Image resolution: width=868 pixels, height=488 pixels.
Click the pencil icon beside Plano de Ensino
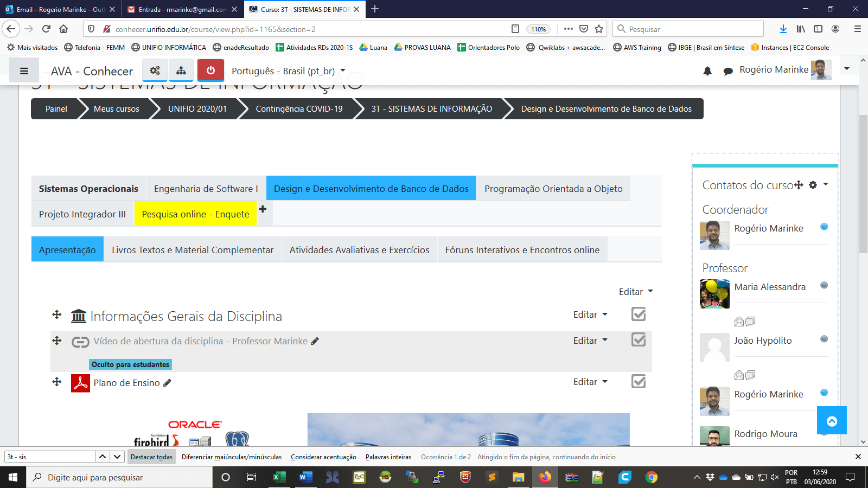(167, 383)
